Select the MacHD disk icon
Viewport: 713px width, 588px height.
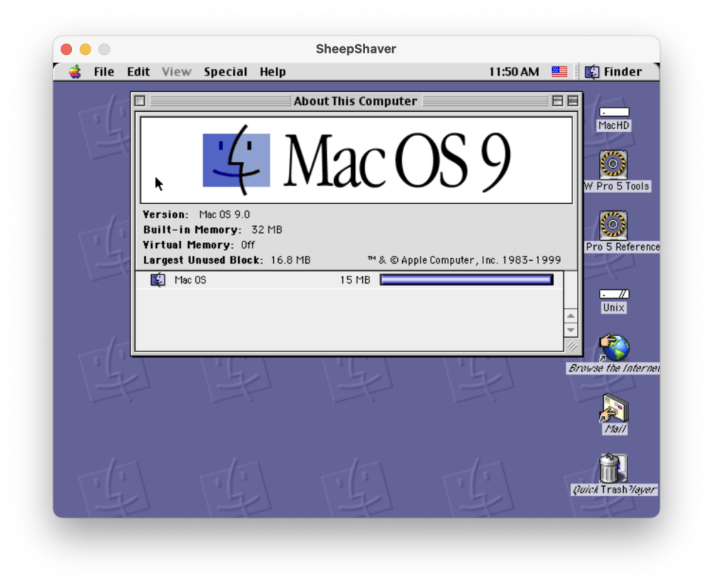tap(614, 112)
